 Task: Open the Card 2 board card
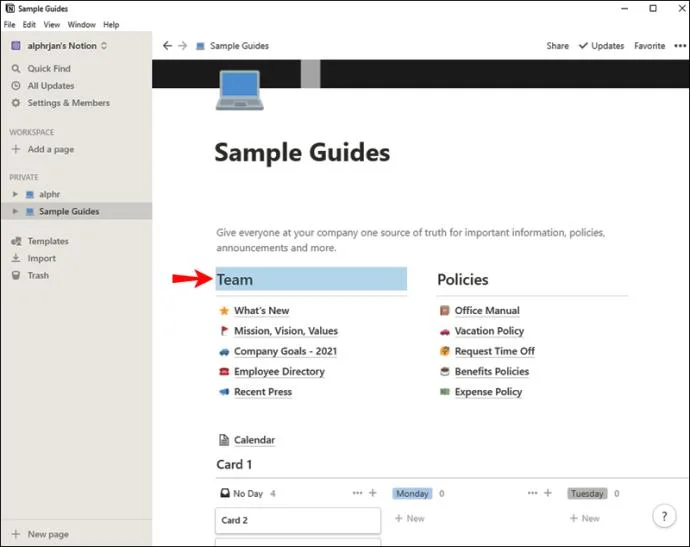[298, 520]
